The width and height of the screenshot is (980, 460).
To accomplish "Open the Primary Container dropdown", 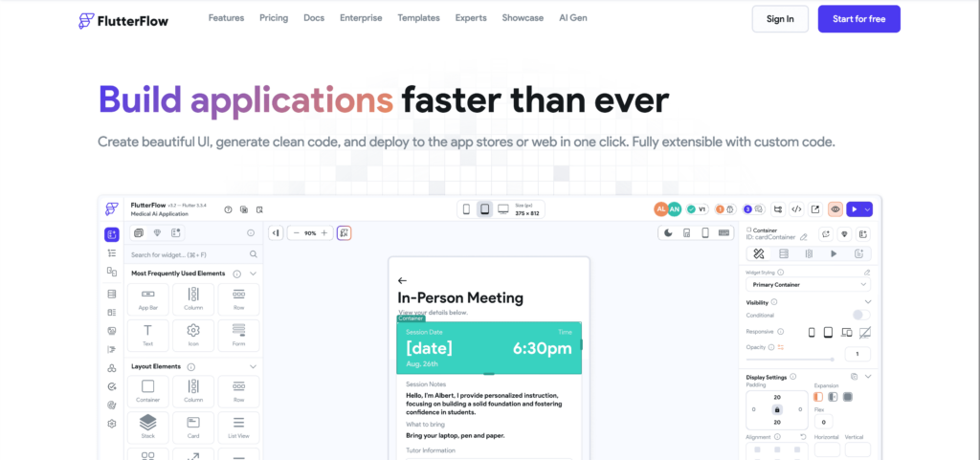I will pos(808,285).
